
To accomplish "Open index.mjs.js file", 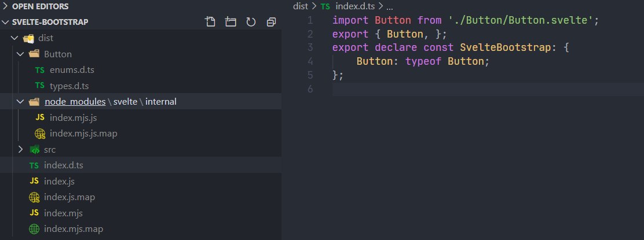I will click(73, 118).
